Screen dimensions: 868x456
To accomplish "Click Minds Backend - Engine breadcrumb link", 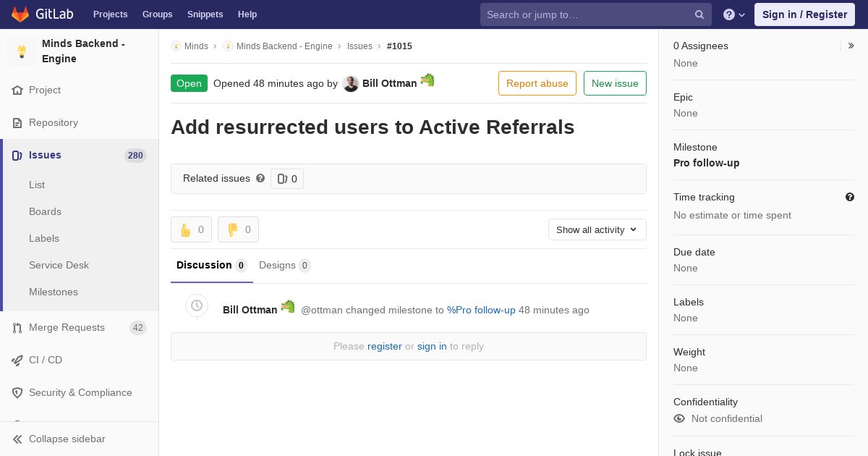I will pyautogui.click(x=284, y=46).
